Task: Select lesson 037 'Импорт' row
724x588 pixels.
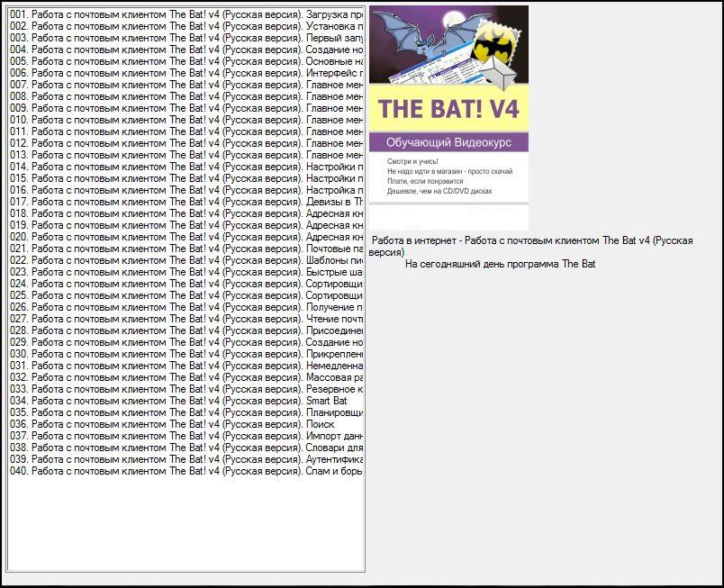Action: 186,435
